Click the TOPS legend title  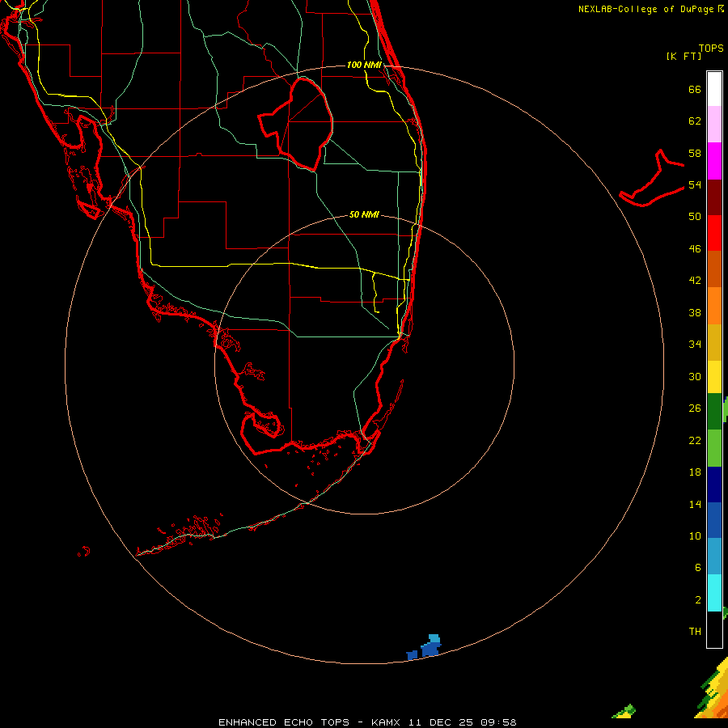[x=711, y=48]
